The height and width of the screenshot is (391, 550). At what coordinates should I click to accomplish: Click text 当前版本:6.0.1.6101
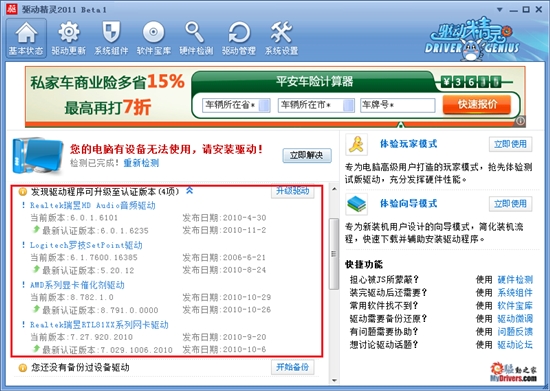point(74,218)
